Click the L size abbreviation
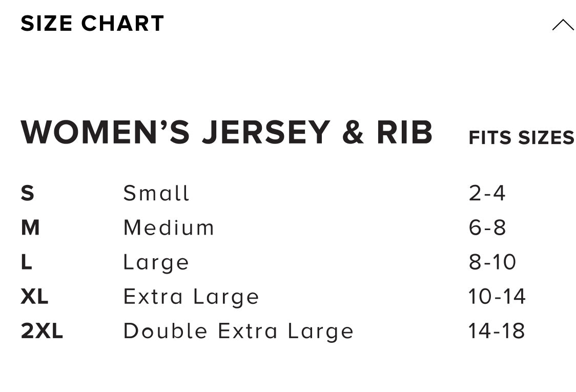The image size is (576, 392). tap(27, 262)
